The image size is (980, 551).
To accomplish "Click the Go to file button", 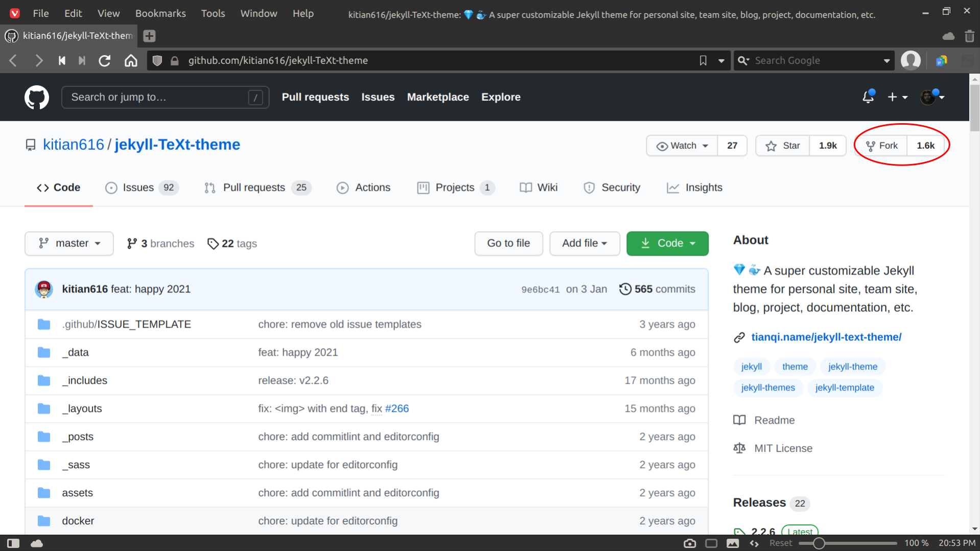I will pyautogui.click(x=508, y=243).
